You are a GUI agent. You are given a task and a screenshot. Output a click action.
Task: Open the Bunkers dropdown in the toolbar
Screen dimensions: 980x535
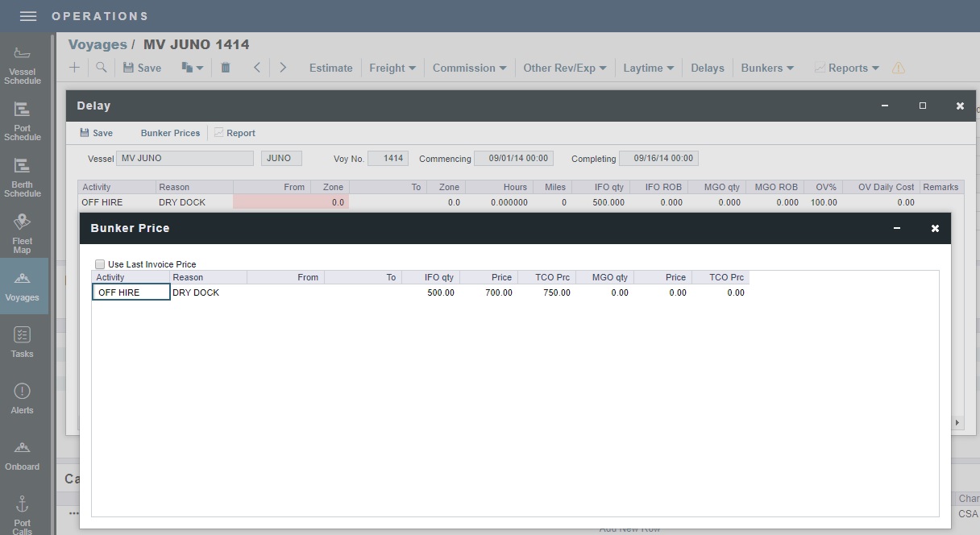(766, 68)
